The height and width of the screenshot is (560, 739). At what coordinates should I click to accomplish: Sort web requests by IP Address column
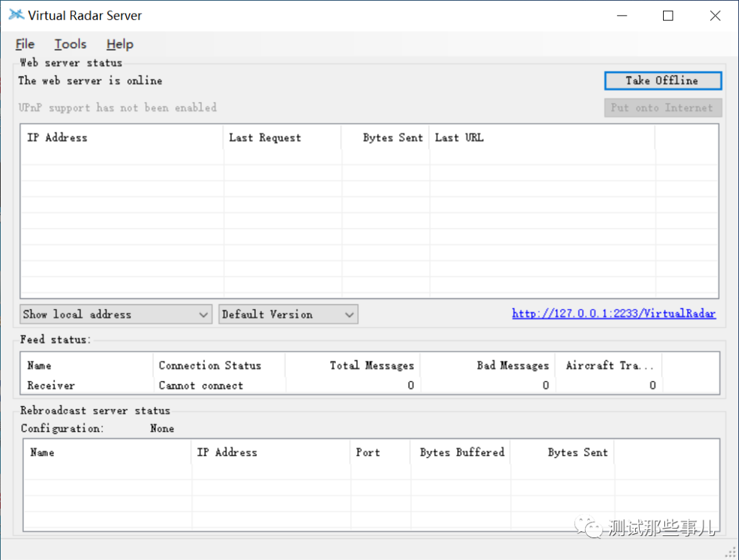(122, 137)
